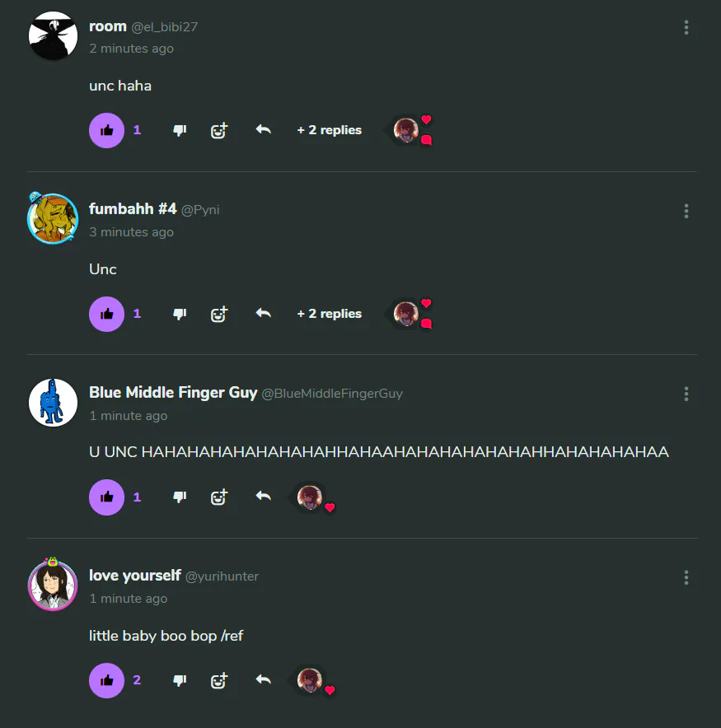
Task: Add emoji reaction to fumbahh #4's comment
Action: click(x=219, y=315)
